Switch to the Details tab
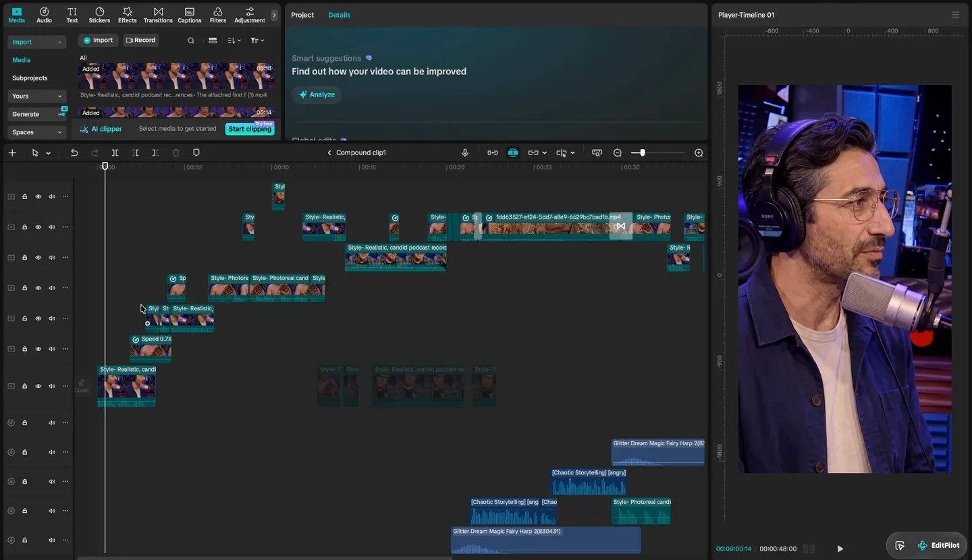Image resolution: width=972 pixels, height=560 pixels. click(x=340, y=15)
